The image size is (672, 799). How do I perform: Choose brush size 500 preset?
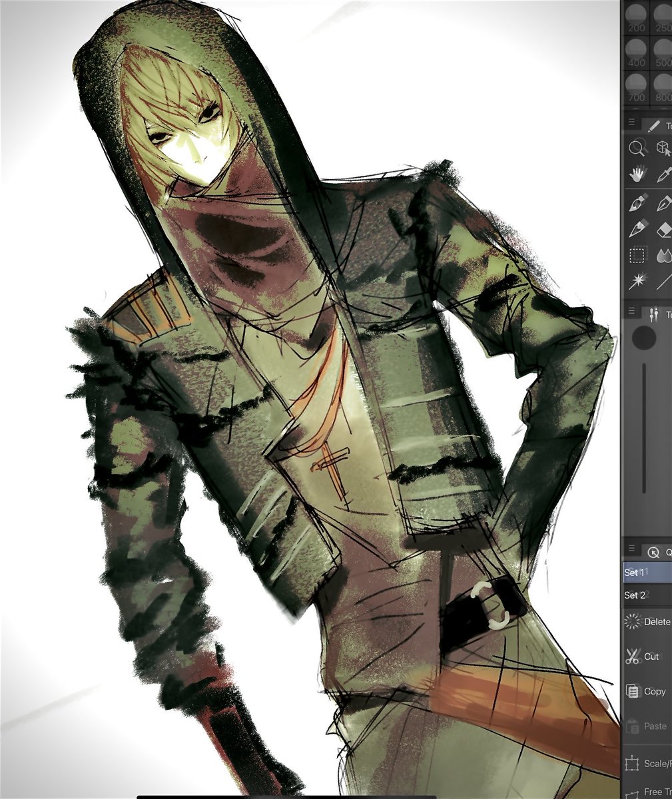[x=663, y=53]
